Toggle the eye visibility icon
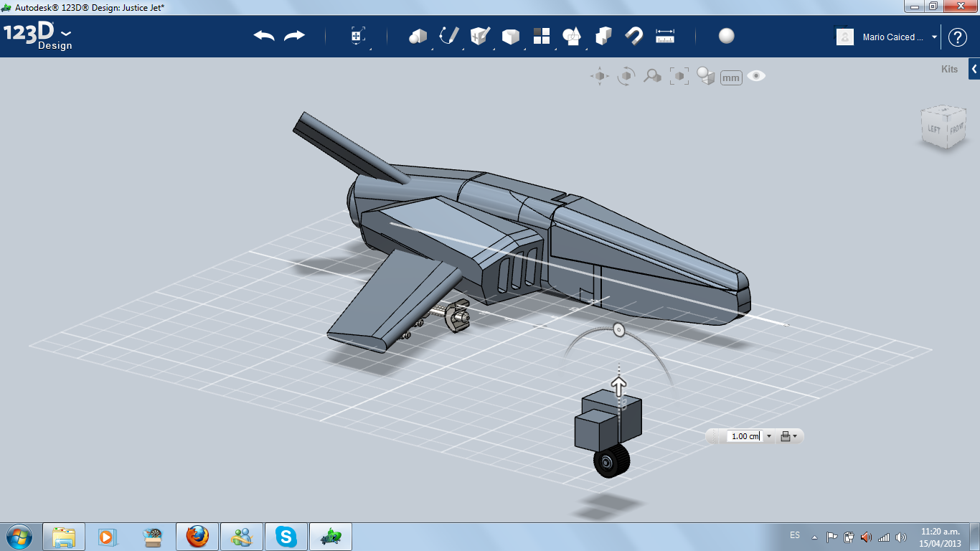 [756, 75]
